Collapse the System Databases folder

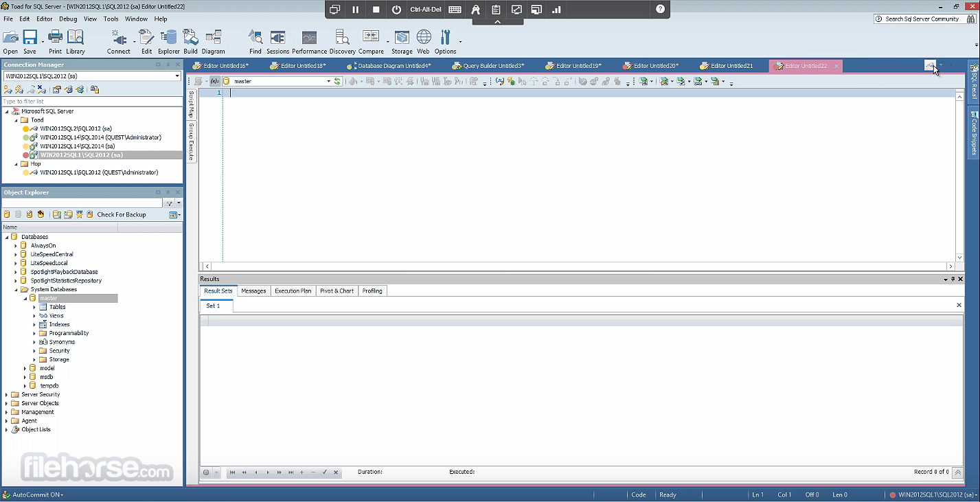pyautogui.click(x=16, y=290)
